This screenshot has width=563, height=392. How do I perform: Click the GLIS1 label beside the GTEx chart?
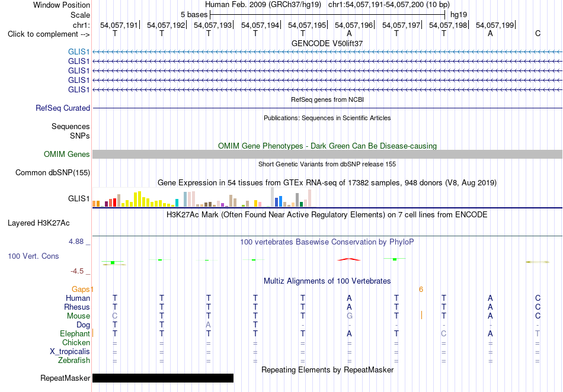pyautogui.click(x=79, y=198)
